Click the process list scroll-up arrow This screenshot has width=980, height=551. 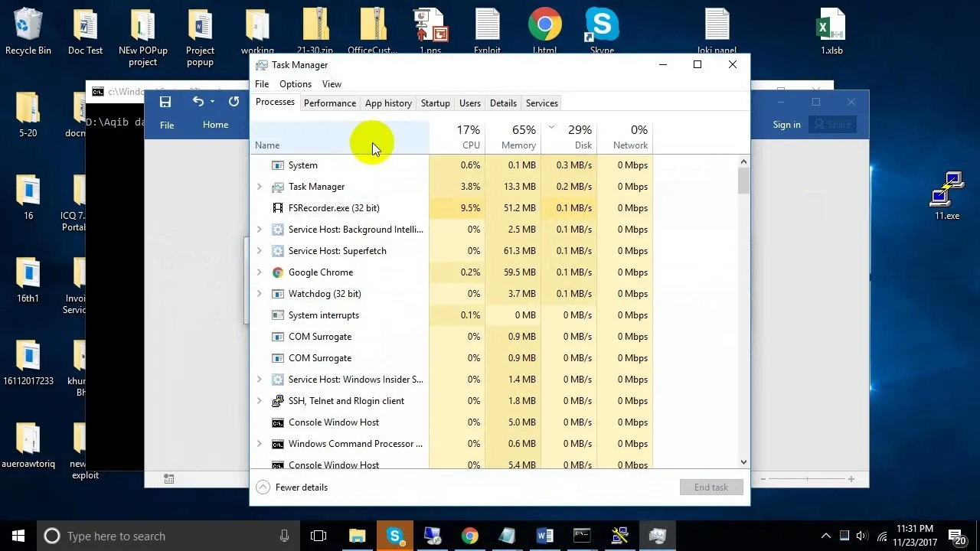point(743,161)
